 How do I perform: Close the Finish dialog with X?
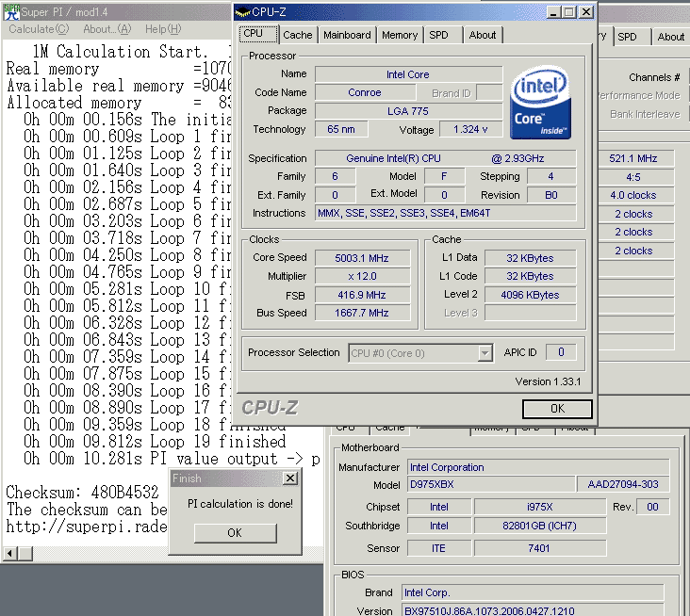coord(289,478)
